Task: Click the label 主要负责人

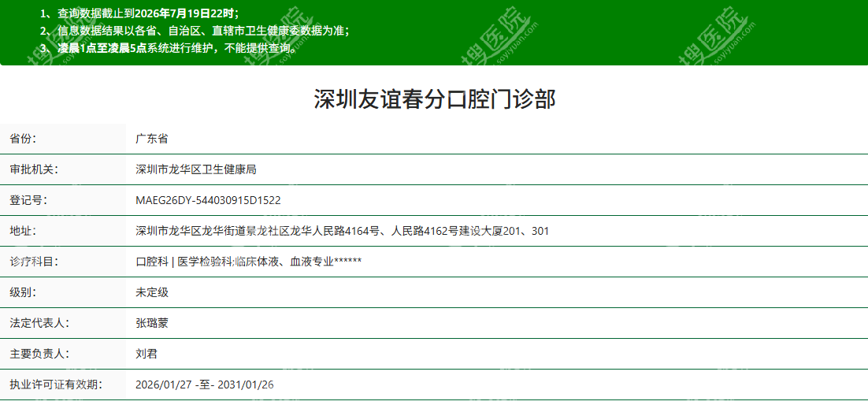Action: [x=39, y=354]
